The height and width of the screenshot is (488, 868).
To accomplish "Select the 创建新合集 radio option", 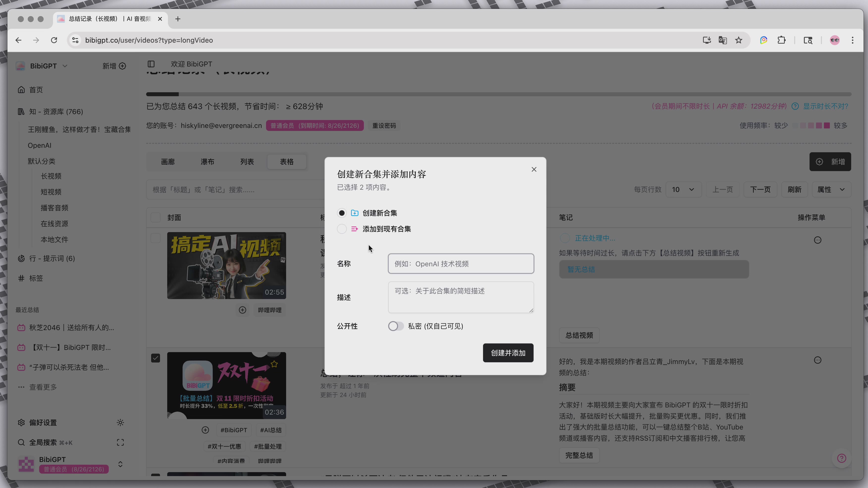I will pos(342,213).
